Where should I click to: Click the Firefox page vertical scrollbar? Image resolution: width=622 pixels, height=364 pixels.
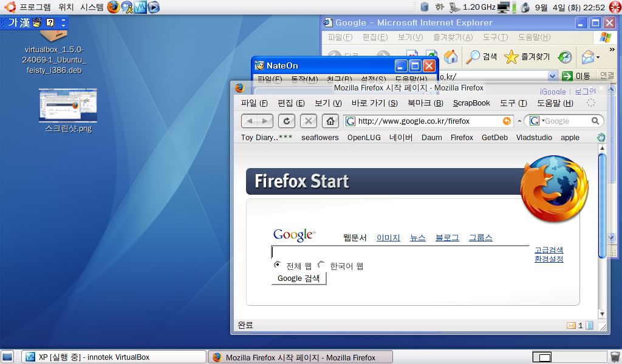point(602,231)
